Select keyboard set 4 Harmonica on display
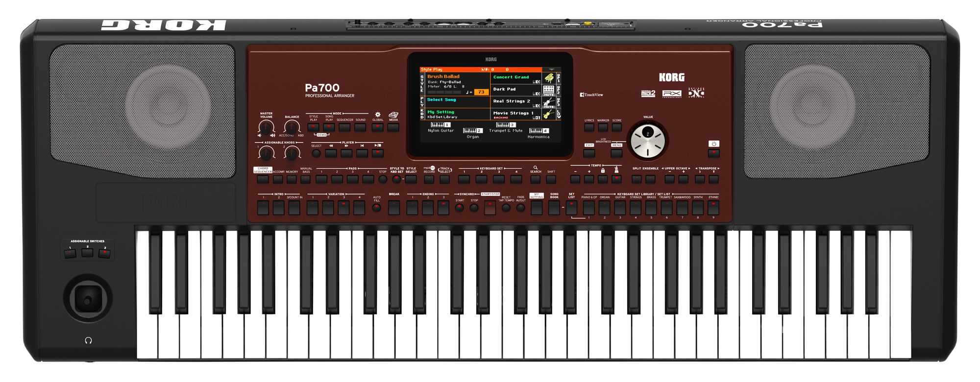The height and width of the screenshot is (382, 980). pyautogui.click(x=539, y=134)
